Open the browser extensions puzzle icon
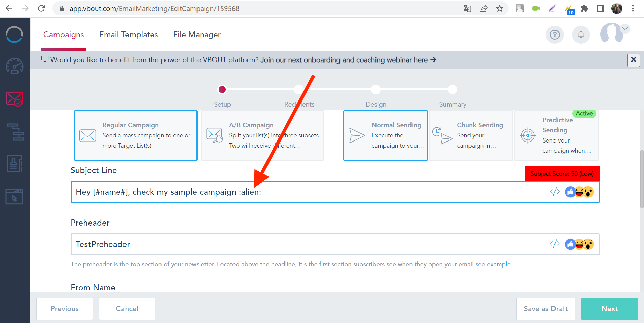Screen dimensions: 644x323 point(584,8)
